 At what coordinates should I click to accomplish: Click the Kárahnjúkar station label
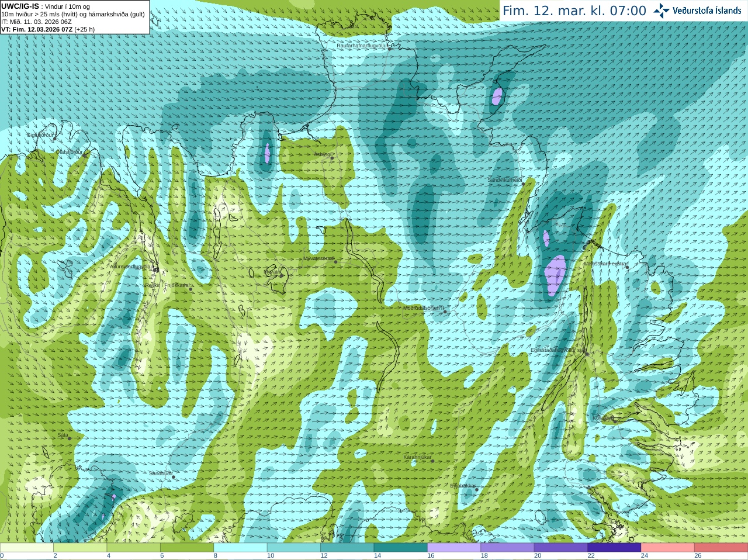click(417, 457)
